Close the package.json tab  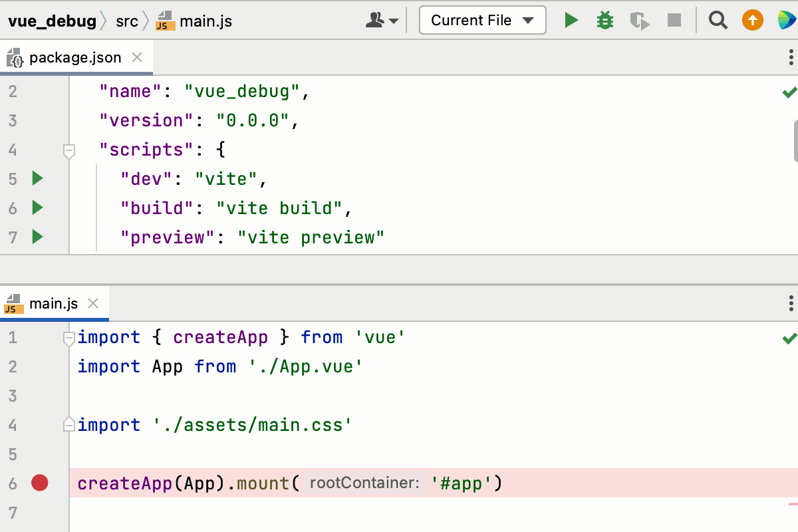point(137,58)
